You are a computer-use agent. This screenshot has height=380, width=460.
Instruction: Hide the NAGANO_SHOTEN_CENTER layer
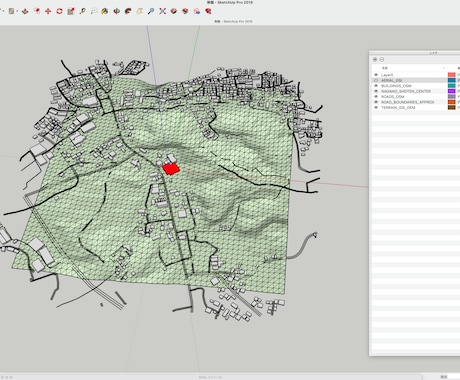tap(376, 91)
